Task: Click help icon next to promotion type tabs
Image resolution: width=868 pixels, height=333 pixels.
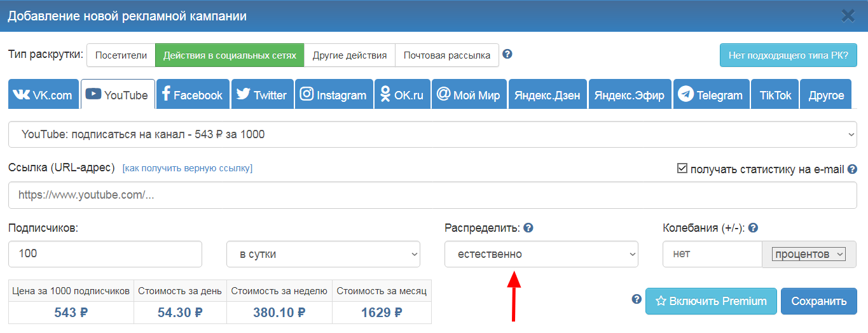Action: pos(507,54)
